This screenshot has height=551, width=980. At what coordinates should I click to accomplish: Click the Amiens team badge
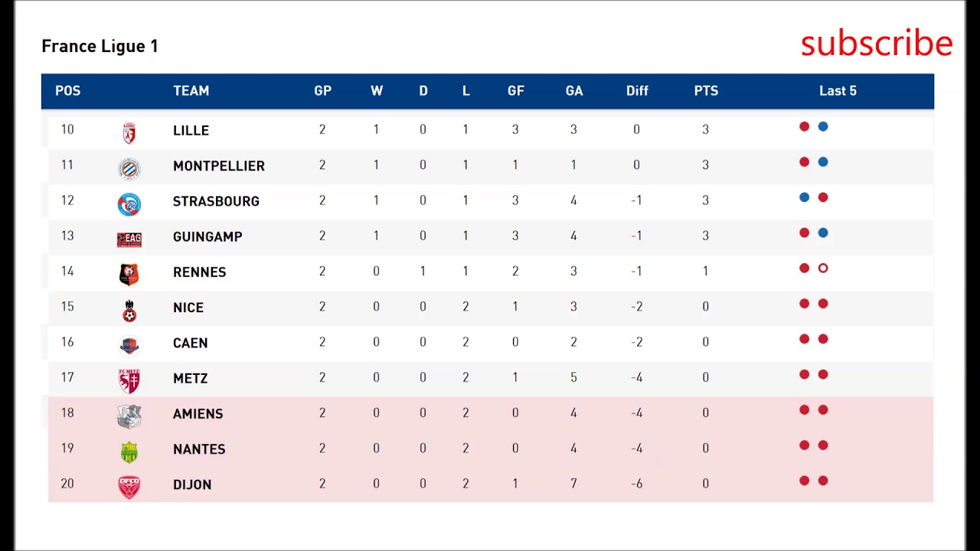(x=129, y=416)
